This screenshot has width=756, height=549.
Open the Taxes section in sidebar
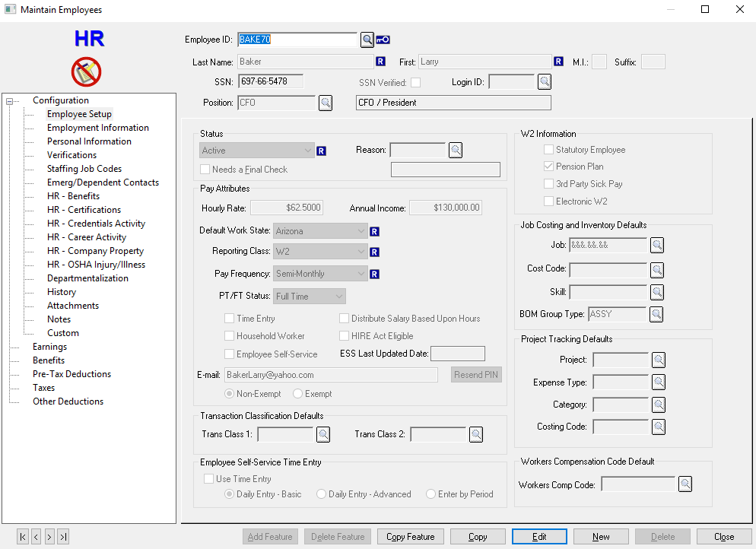pos(43,388)
